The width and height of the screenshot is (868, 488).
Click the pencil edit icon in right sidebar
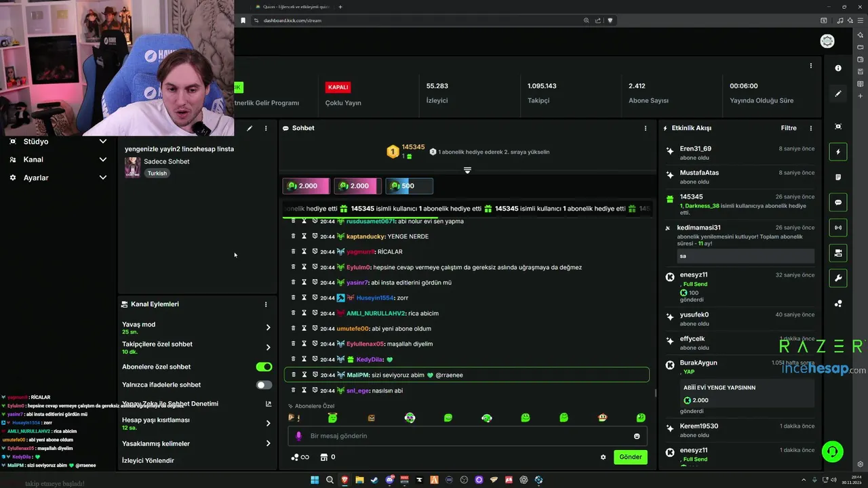pos(838,94)
